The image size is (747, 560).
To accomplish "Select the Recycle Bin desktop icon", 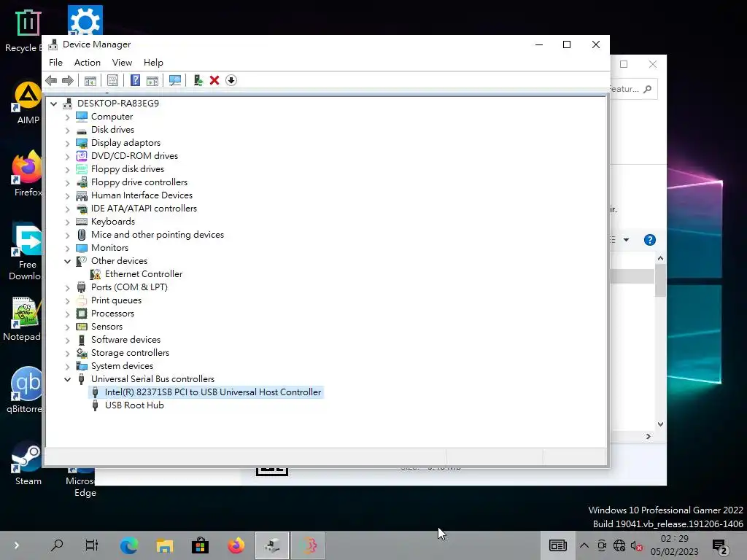I will (x=25, y=31).
